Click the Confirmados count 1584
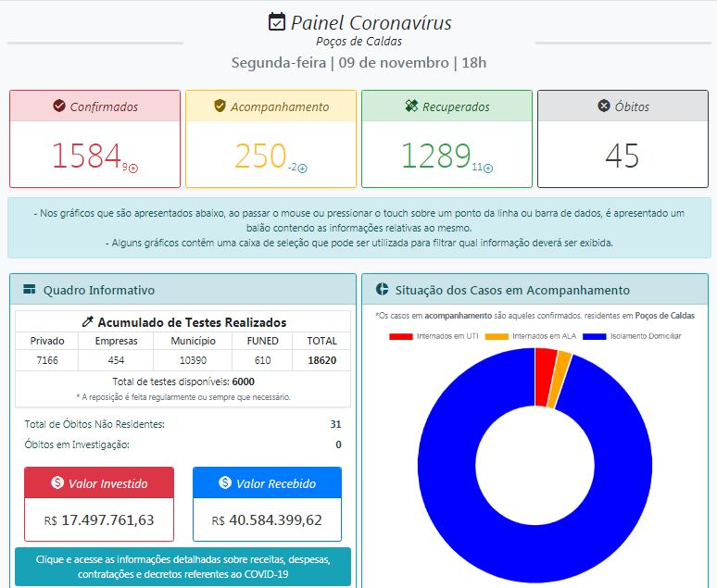Viewport: 717px width, 588px height. [86, 156]
